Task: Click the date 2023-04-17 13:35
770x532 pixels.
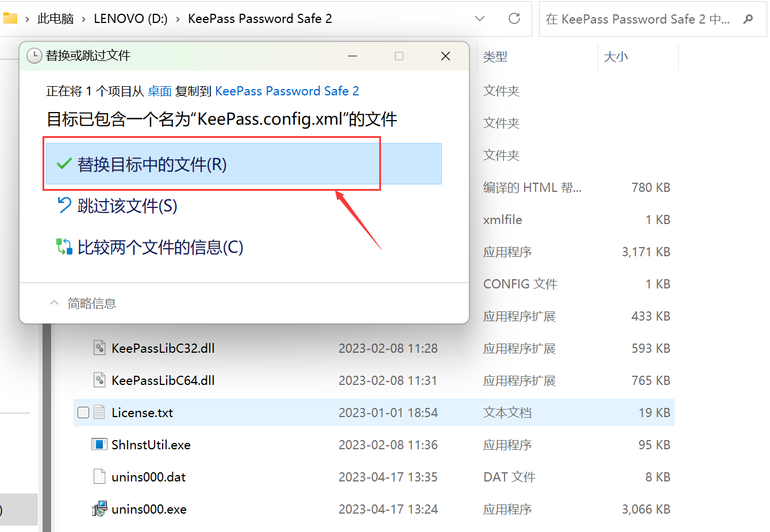Action: (388, 477)
